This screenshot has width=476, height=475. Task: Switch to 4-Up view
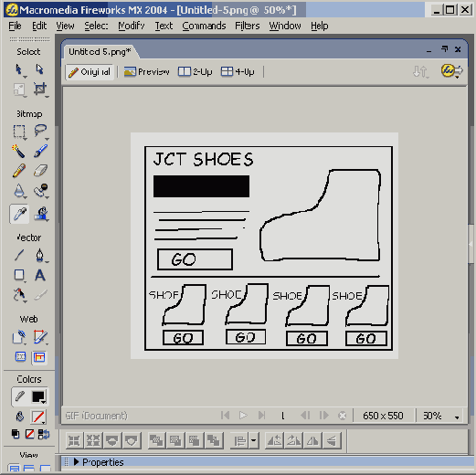[x=238, y=72]
